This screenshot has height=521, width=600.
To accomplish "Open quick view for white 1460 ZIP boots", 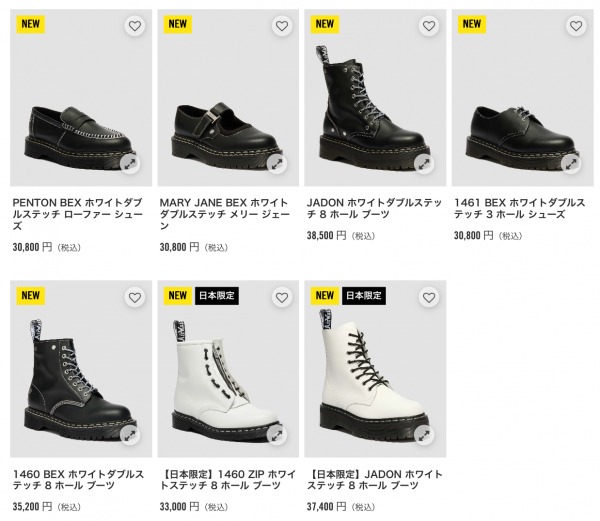I will click(x=277, y=434).
